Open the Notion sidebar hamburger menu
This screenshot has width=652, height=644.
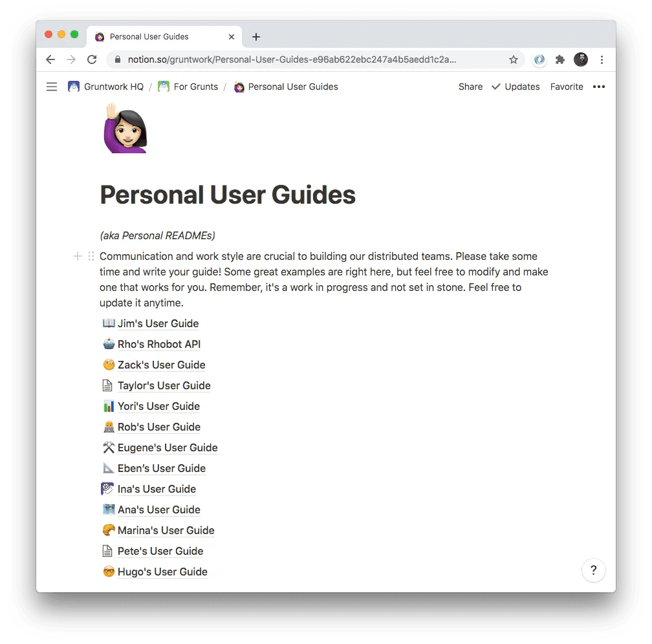[x=52, y=87]
